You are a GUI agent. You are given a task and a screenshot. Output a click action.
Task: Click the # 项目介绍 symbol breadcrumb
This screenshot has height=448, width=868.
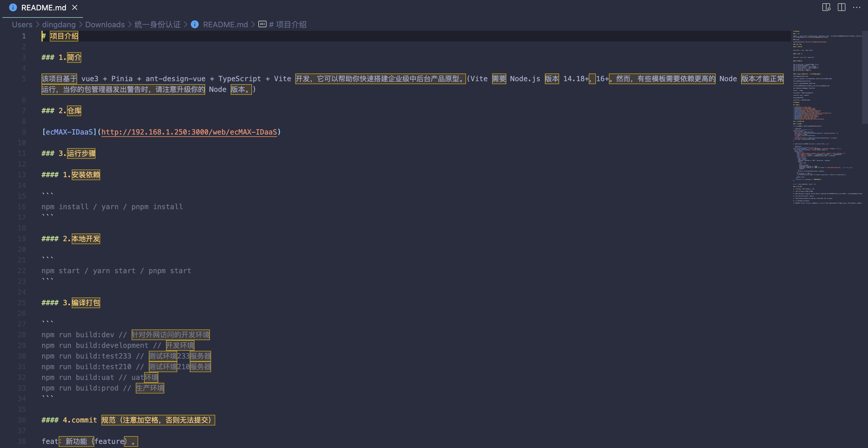pyautogui.click(x=288, y=25)
